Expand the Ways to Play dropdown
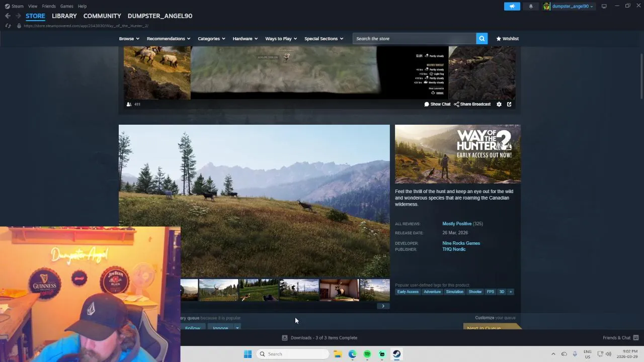 (x=281, y=39)
